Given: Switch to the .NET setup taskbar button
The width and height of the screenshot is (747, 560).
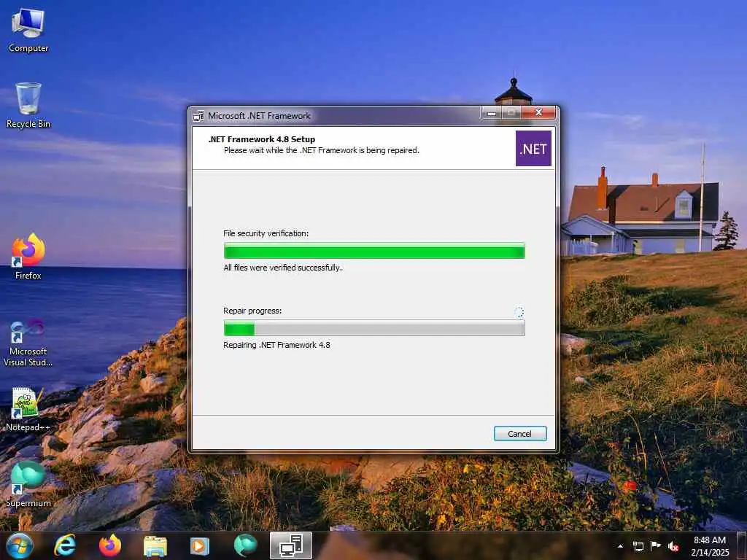Looking at the screenshot, I should coord(291,545).
